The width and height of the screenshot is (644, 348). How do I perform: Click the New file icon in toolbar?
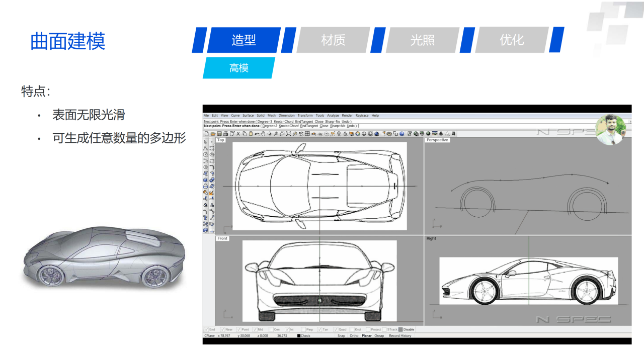(206, 134)
